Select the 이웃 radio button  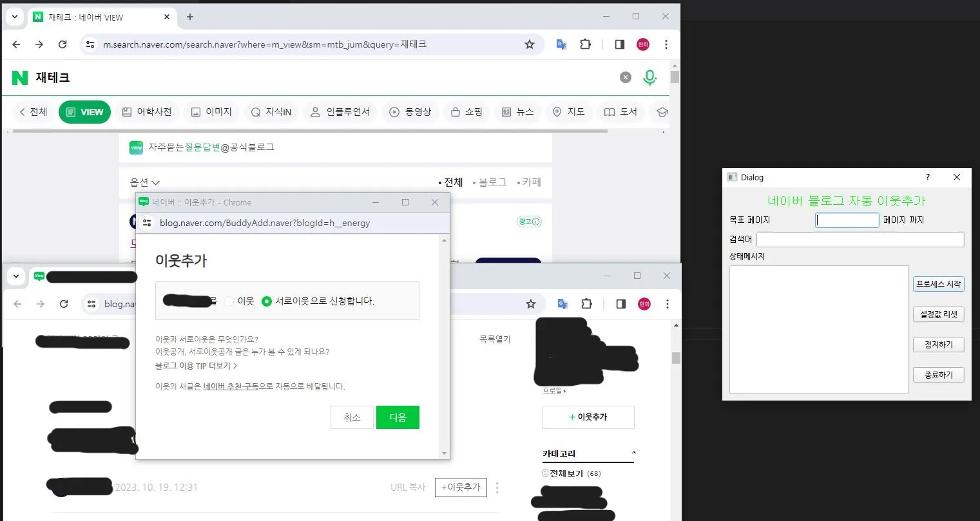[x=229, y=301]
